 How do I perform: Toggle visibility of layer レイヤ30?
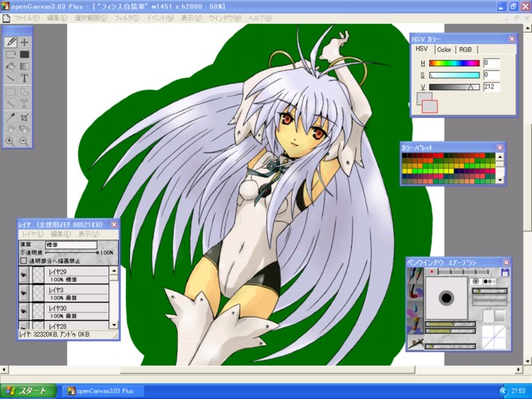tap(23, 311)
